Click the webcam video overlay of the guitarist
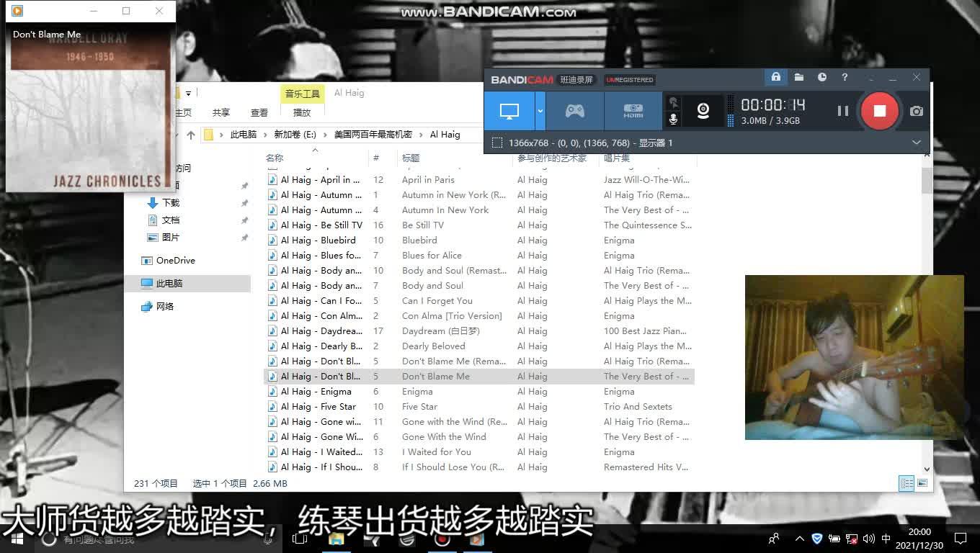 pos(854,357)
